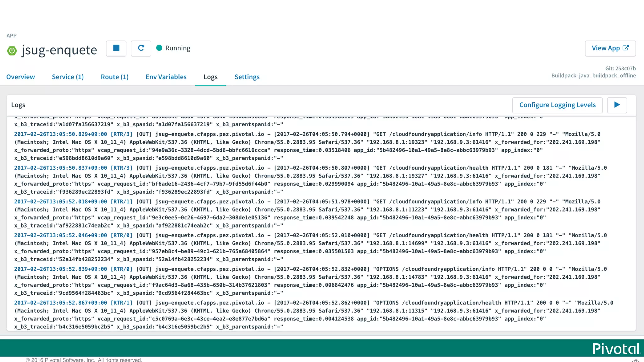Click the 13:05:52.839 OPTIONS log timestamp
The height and width of the screenshot is (362, 644).
60,269
